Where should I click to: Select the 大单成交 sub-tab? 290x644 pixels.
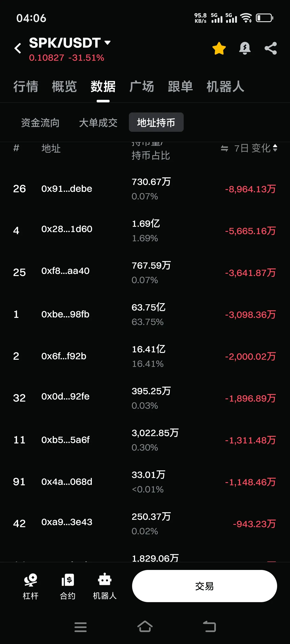98,123
